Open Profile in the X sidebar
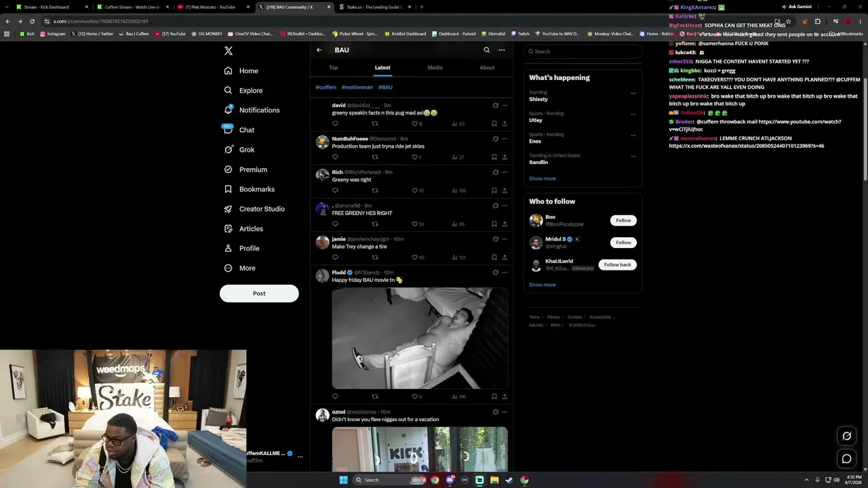The width and height of the screenshot is (868, 488). [x=241, y=248]
